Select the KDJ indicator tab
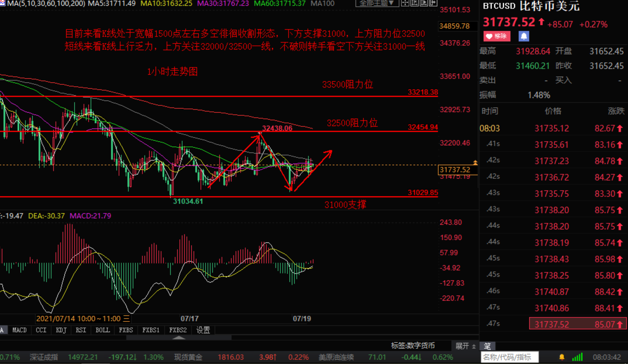This screenshot has height=364, width=628. pos(61,330)
